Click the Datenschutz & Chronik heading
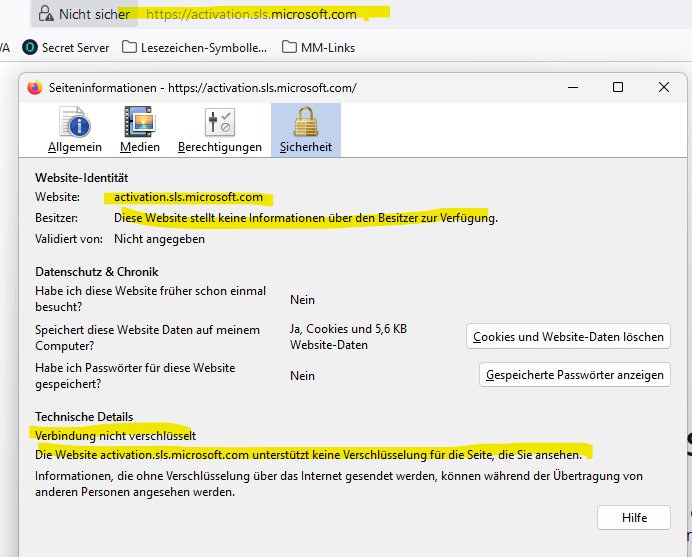 click(x=97, y=272)
